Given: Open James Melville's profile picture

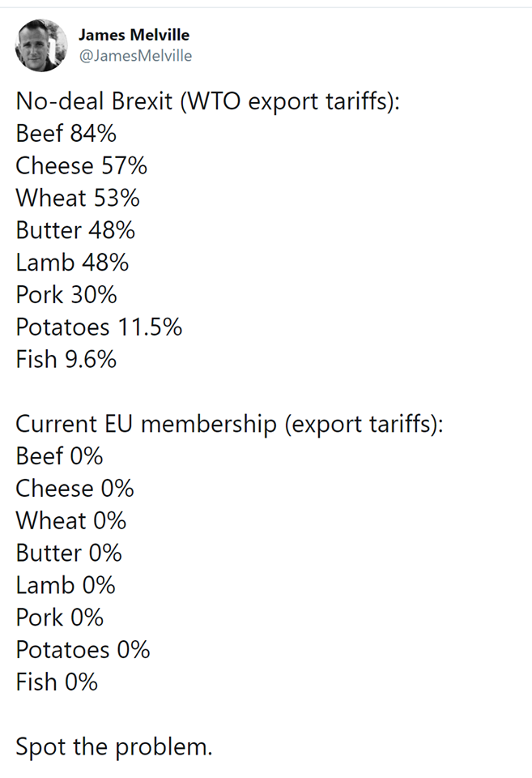Looking at the screenshot, I should tap(41, 45).
